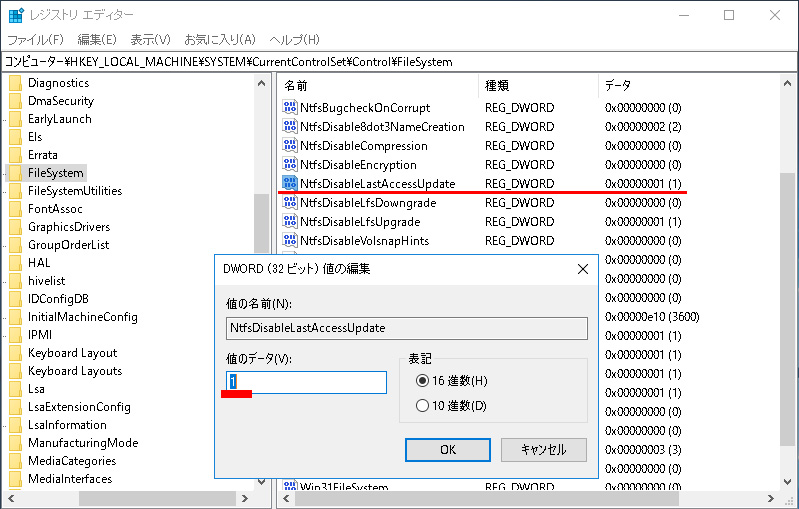Image resolution: width=799 pixels, height=509 pixels.
Task: Click the キャンセル button in the dialog
Action: (x=544, y=450)
